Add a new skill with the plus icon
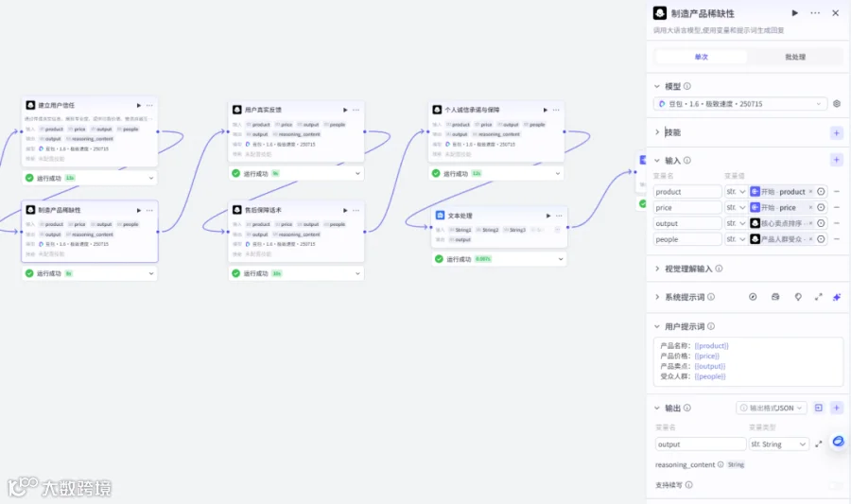The height and width of the screenshot is (504, 851). pyautogui.click(x=837, y=133)
